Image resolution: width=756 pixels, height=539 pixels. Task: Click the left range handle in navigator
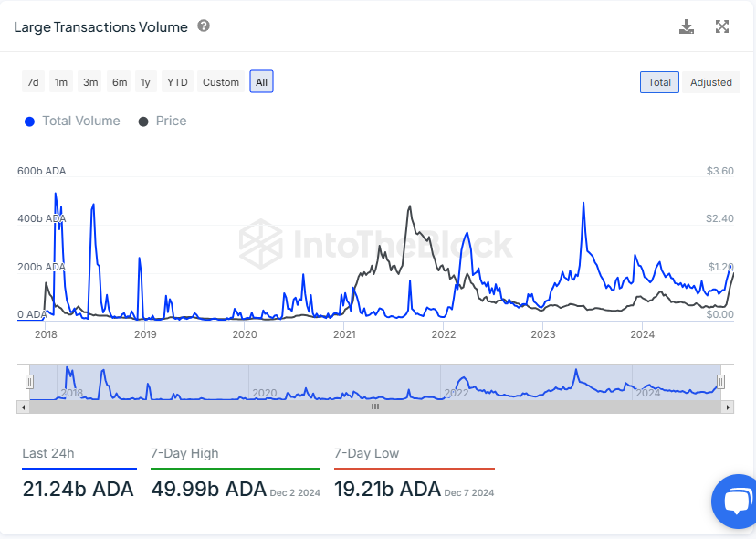(30, 382)
